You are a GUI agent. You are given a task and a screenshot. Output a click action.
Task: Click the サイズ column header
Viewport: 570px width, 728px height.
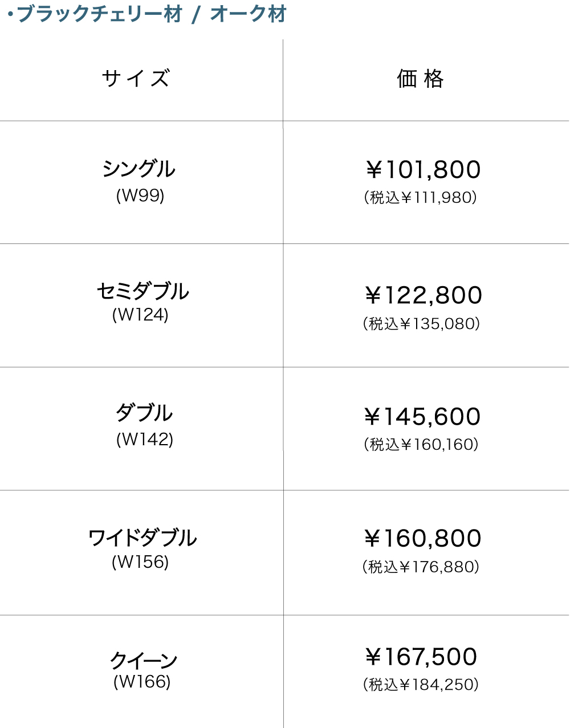[136, 78]
